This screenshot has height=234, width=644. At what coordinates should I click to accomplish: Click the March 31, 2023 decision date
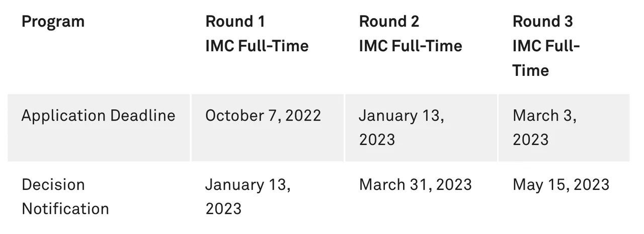click(x=415, y=184)
